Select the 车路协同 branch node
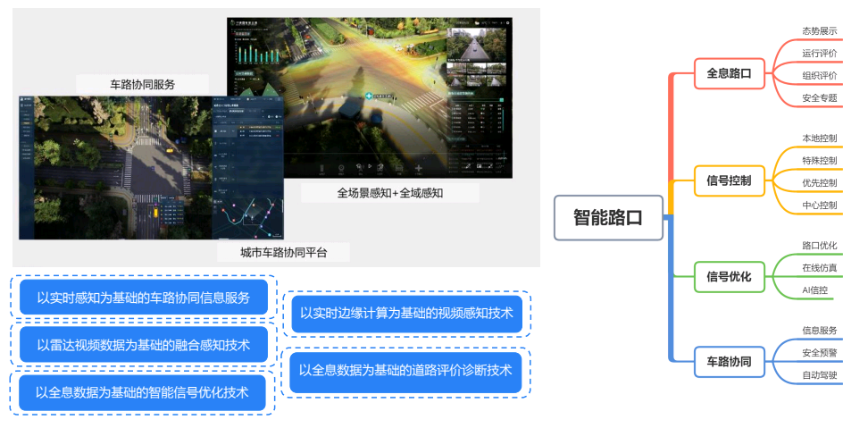Screen dimensions: 868x428 pos(729,362)
